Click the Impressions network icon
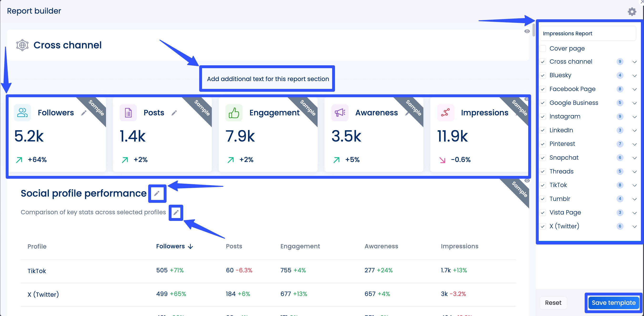 445,112
